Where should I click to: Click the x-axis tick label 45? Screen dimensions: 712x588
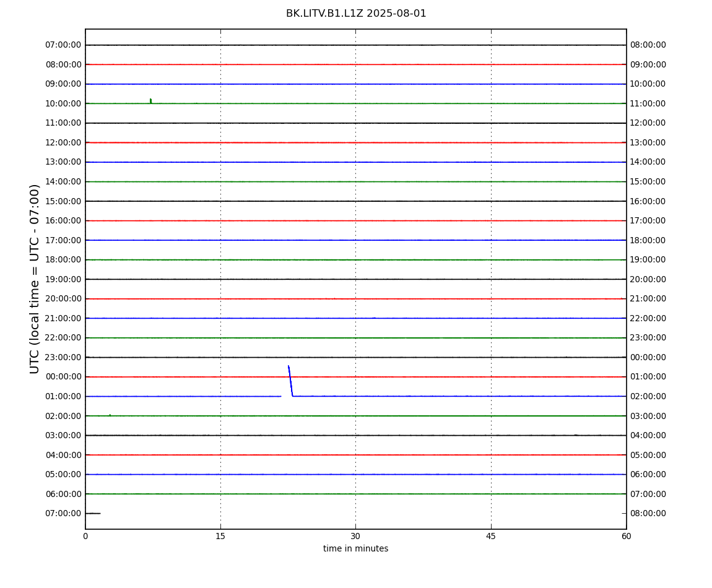pyautogui.click(x=491, y=536)
